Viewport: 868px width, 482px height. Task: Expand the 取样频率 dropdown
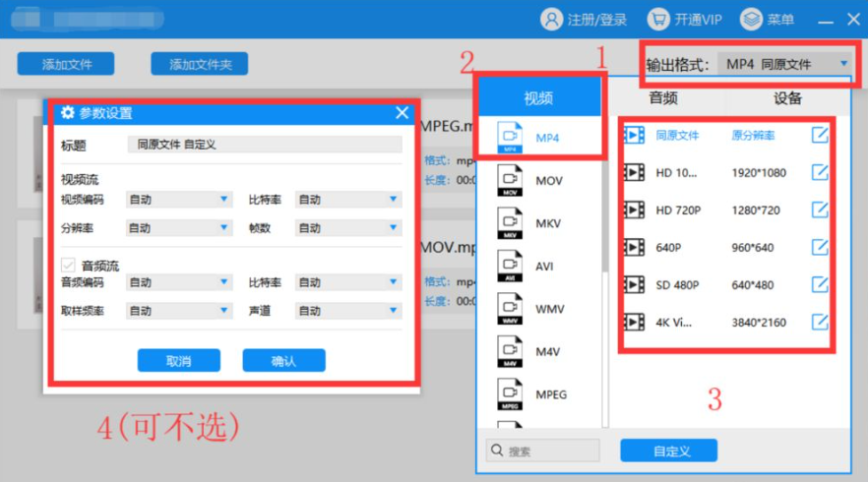pos(179,311)
